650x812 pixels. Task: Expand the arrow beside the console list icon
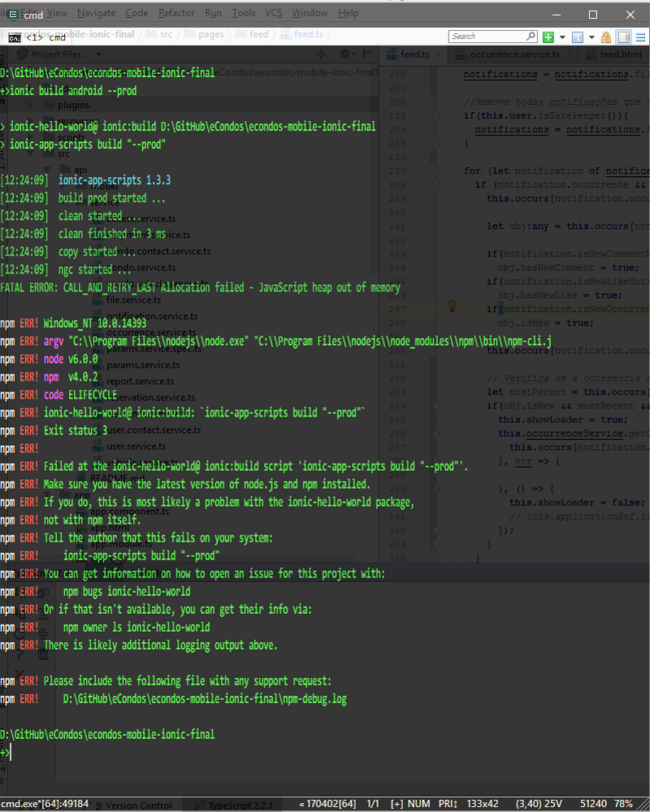pos(591,37)
